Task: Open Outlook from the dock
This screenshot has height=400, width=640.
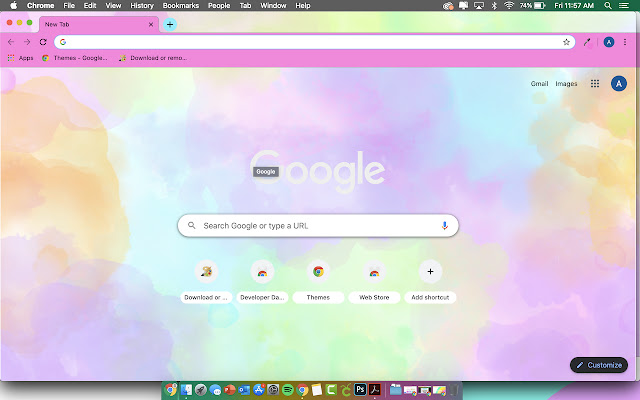Action: pyautogui.click(x=244, y=390)
